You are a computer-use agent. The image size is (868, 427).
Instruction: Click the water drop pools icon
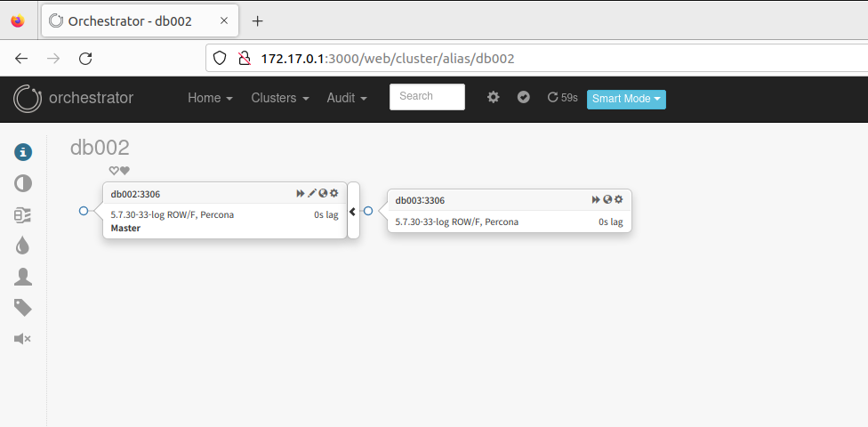[23, 246]
